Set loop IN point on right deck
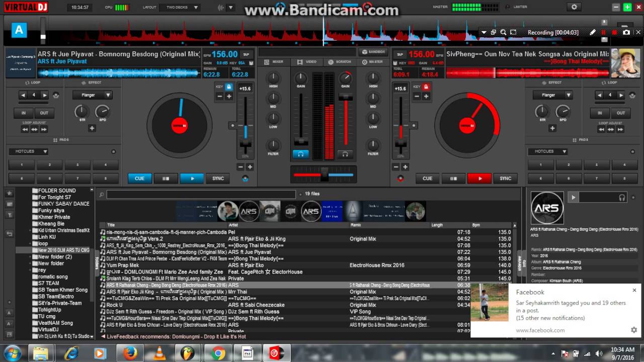 [600, 113]
